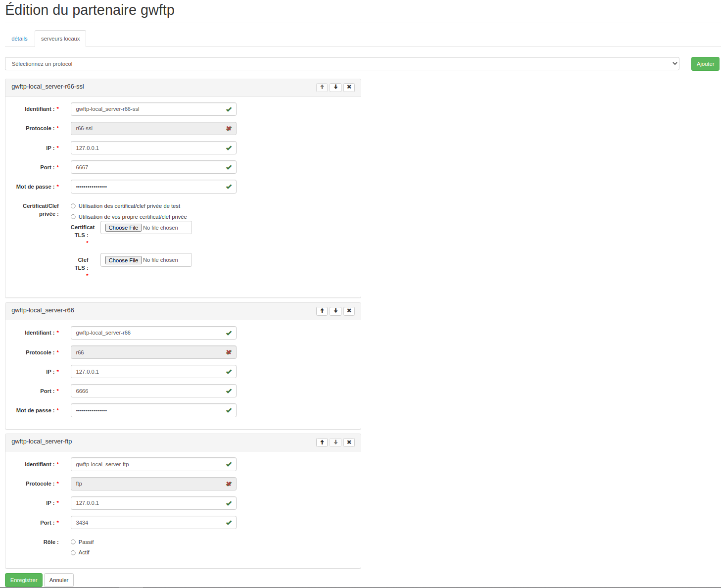The width and height of the screenshot is (721, 588).
Task: Focus the port field containing 6666
Action: pyautogui.click(x=153, y=391)
